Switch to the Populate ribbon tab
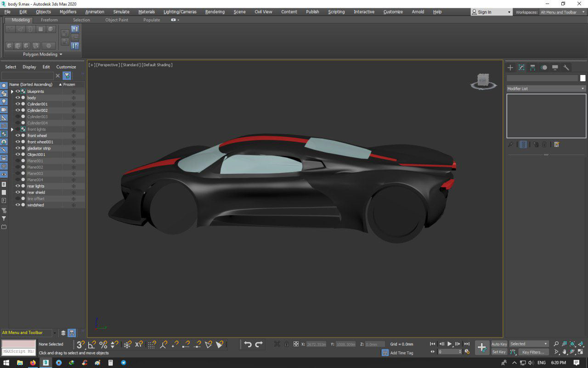 pos(152,20)
